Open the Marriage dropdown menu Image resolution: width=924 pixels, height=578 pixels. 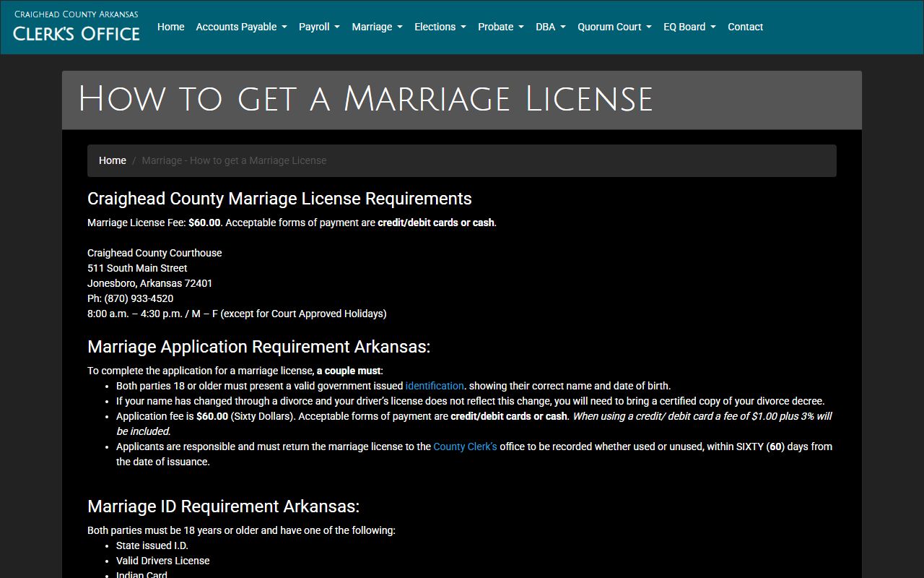[377, 27]
